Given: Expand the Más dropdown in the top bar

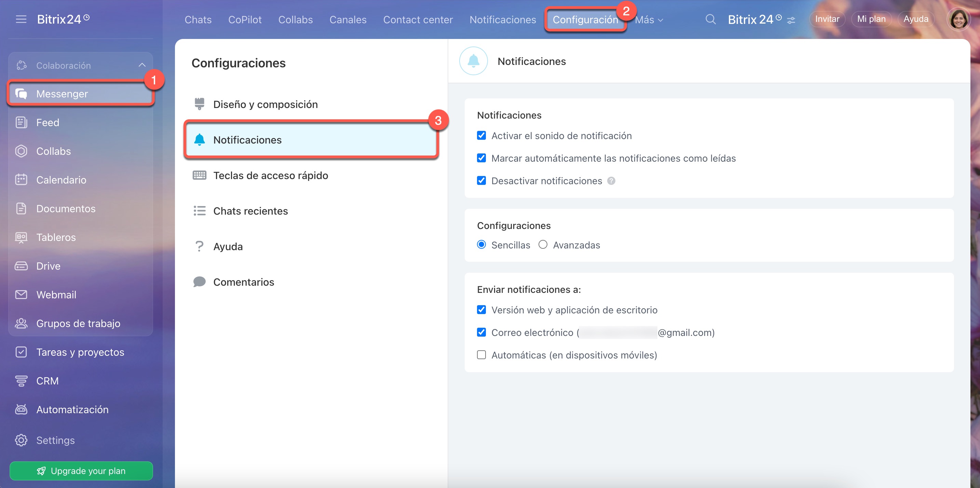Looking at the screenshot, I should [x=649, y=20].
